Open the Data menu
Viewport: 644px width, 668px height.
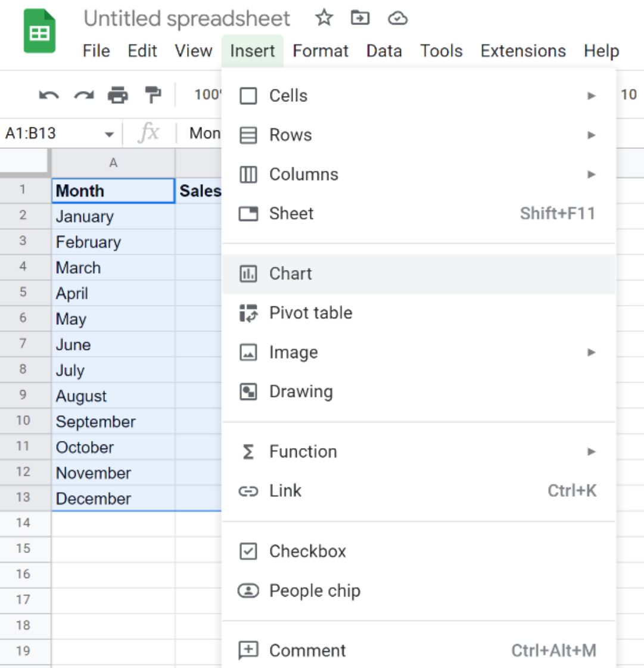(x=384, y=51)
